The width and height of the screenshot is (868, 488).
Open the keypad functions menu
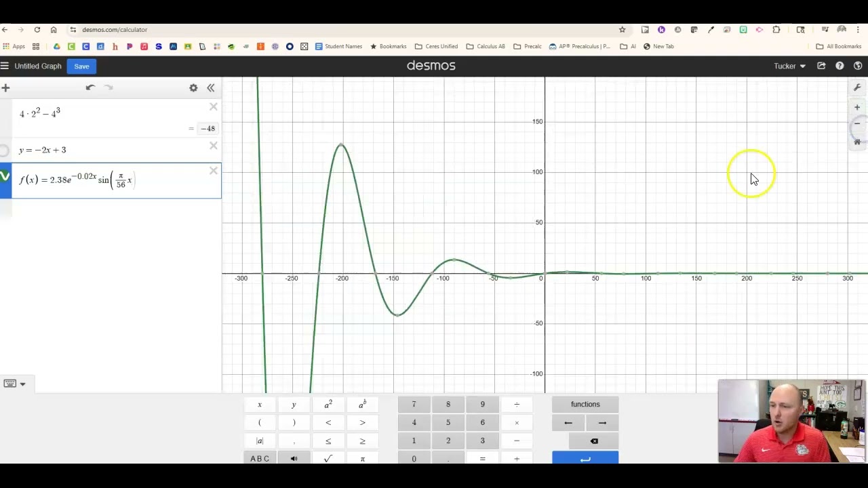coord(585,404)
